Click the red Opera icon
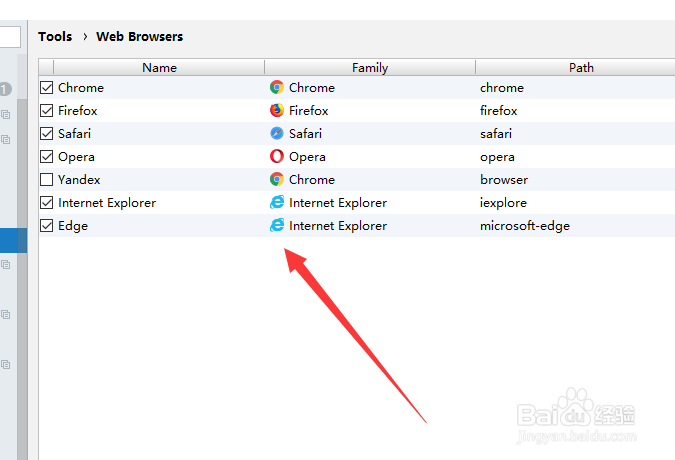This screenshot has height=460, width=675. click(x=277, y=156)
